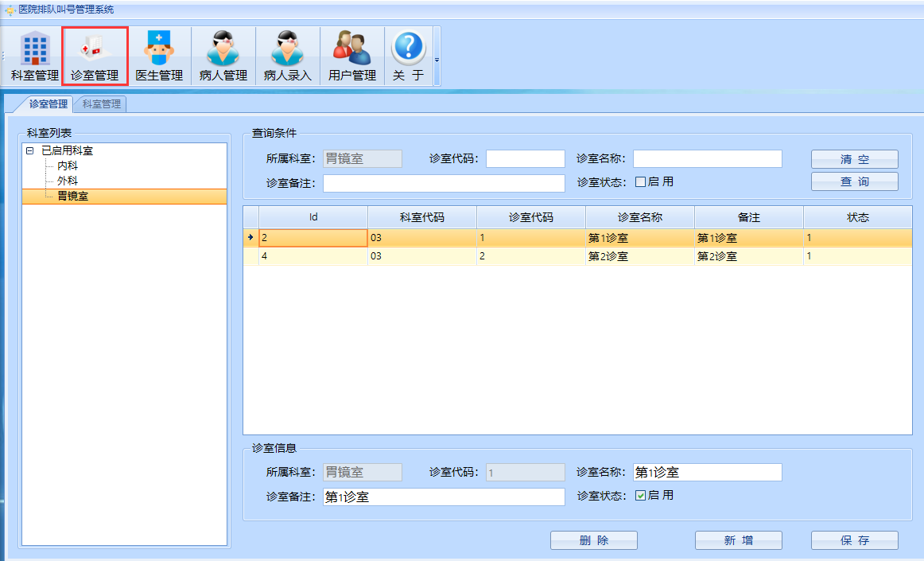Switch to the 科室管理 tab
This screenshot has height=561, width=924.
(x=101, y=103)
